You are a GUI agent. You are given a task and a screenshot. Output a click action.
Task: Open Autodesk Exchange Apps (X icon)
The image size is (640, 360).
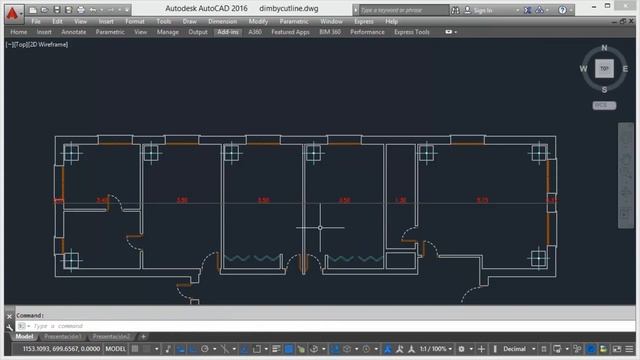527,10
